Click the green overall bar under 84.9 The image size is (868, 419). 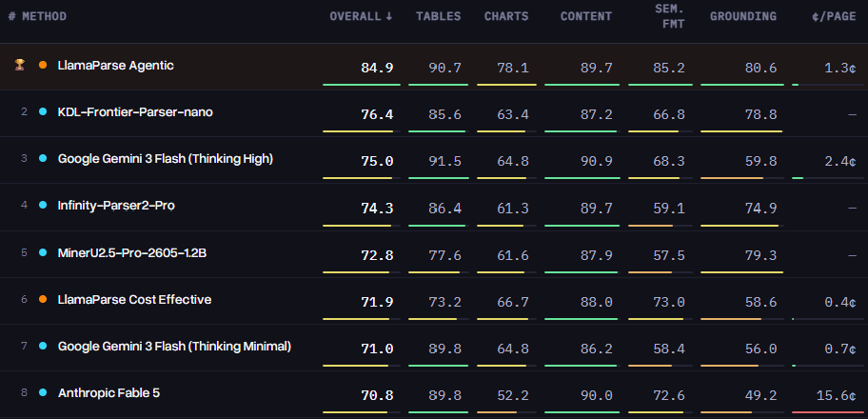point(362,84)
